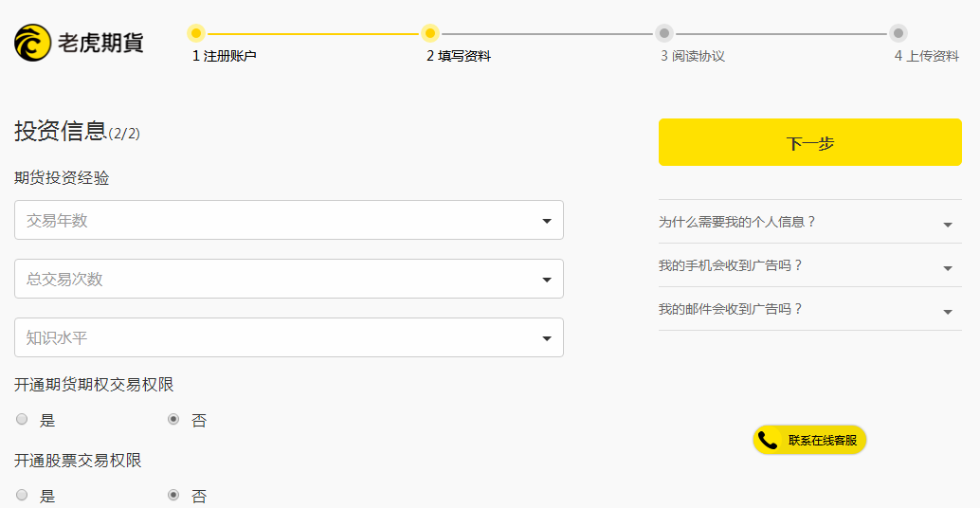980x508 pixels.
Task: Click the 老虎期貨 brand name text
Action: pos(100,43)
